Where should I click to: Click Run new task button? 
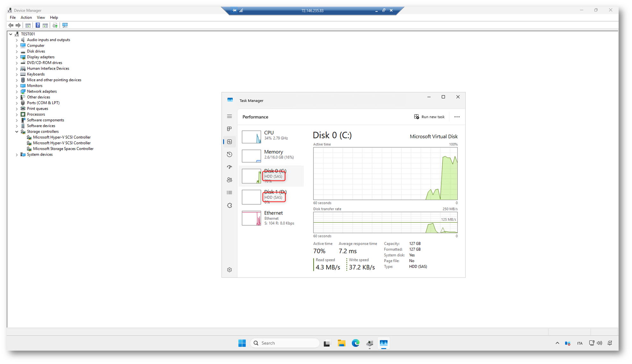pos(429,117)
